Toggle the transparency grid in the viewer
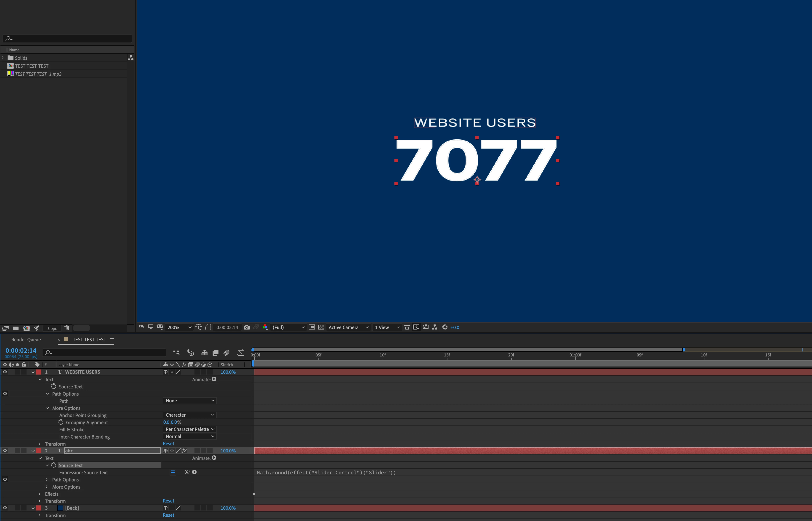The width and height of the screenshot is (812, 521). (x=321, y=327)
